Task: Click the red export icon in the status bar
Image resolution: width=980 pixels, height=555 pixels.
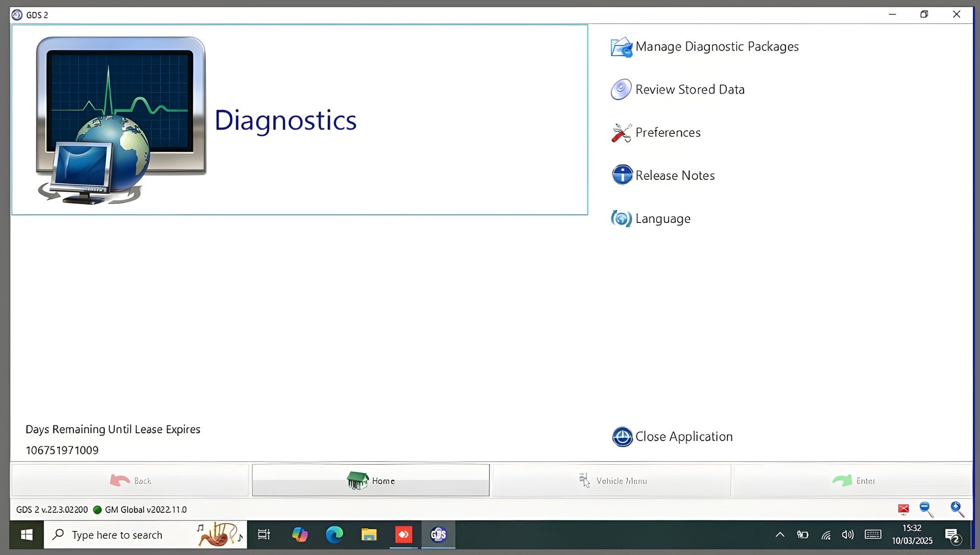Action: pyautogui.click(x=903, y=509)
